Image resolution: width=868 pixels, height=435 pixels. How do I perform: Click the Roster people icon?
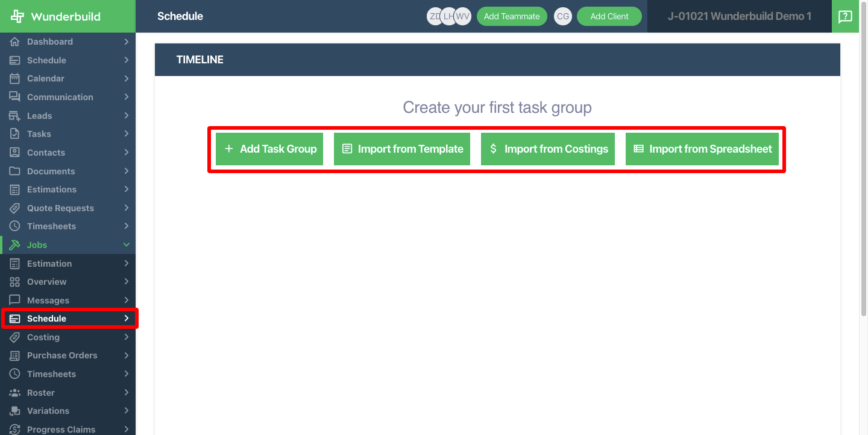pos(15,393)
